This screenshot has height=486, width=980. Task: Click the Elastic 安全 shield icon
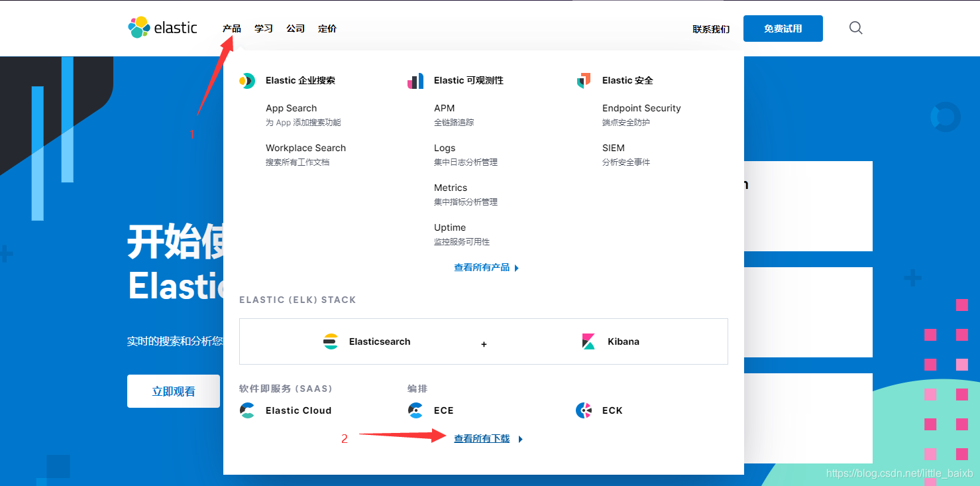584,81
